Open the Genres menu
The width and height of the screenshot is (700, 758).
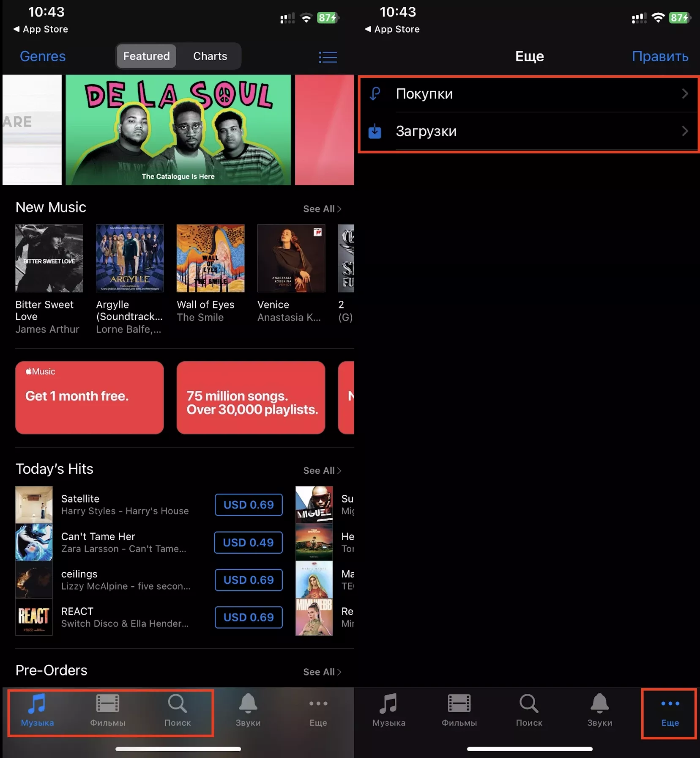pyautogui.click(x=43, y=56)
